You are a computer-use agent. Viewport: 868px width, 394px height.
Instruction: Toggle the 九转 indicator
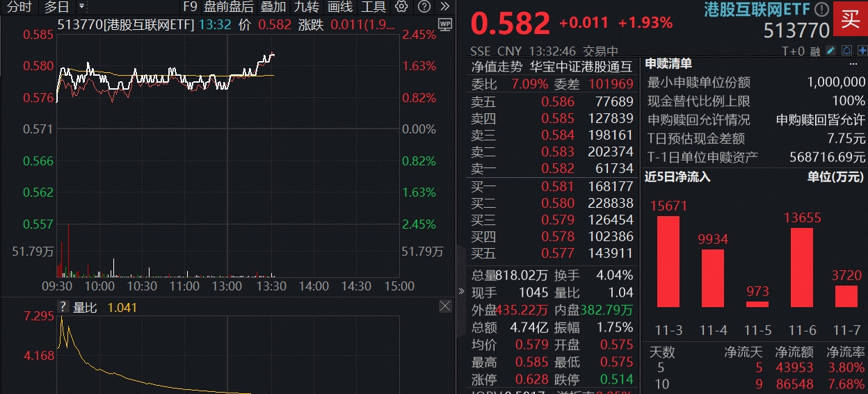(306, 7)
